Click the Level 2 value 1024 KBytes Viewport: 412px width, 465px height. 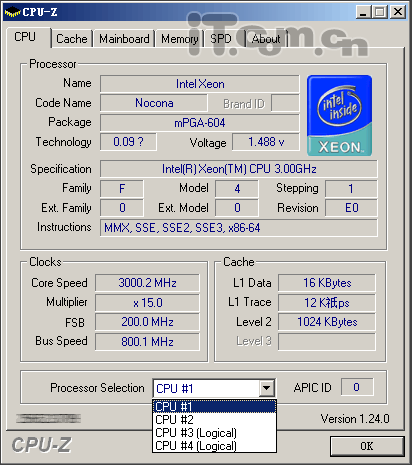(327, 322)
